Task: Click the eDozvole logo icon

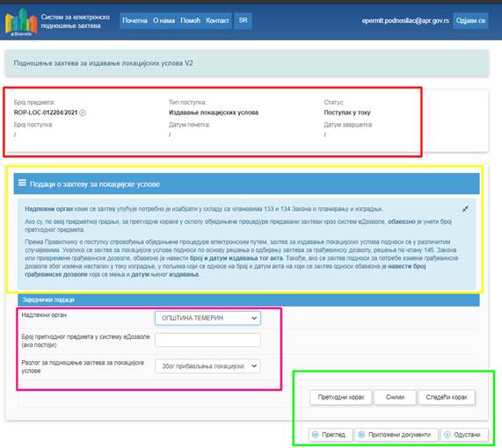Action: 21,22
